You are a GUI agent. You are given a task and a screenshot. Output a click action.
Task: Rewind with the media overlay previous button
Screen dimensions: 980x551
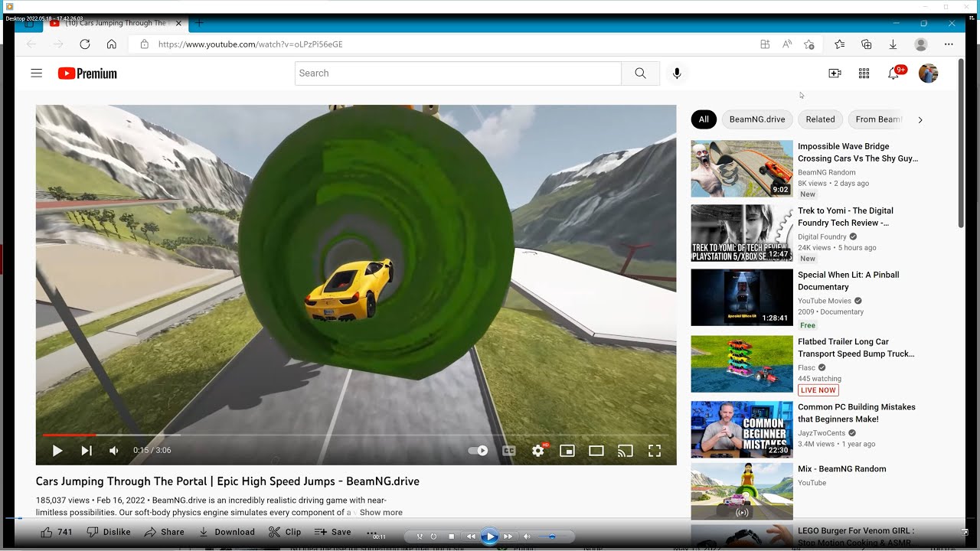pos(471,536)
